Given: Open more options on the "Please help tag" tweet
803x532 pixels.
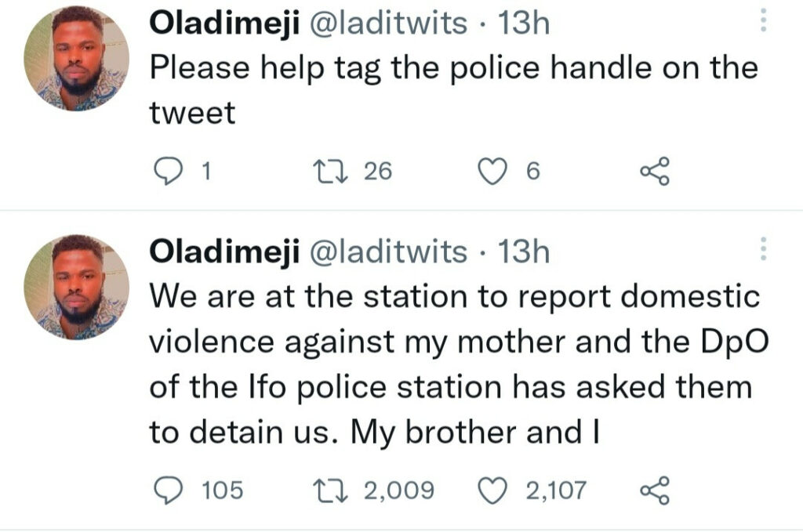Looking at the screenshot, I should [x=765, y=24].
